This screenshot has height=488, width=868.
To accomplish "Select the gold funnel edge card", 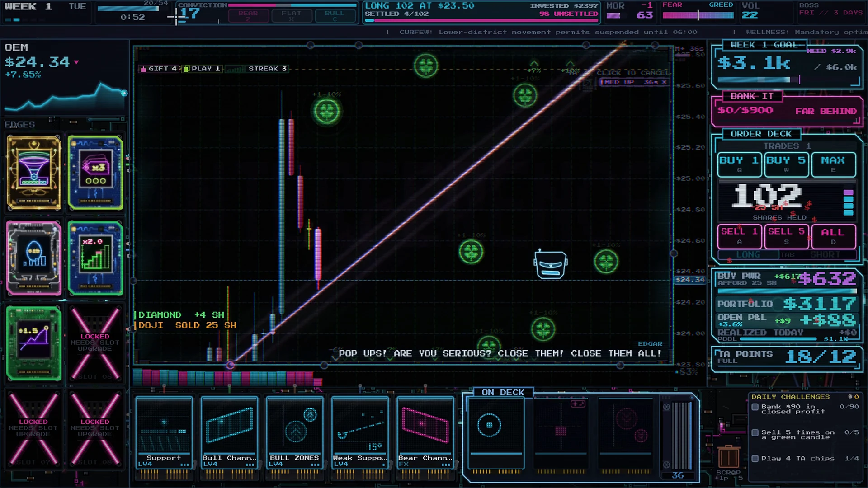I will (x=34, y=173).
